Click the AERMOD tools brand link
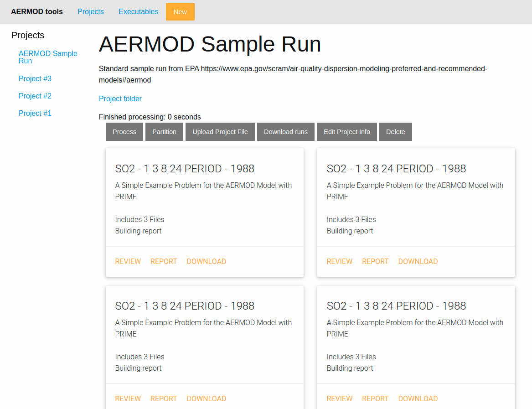This screenshot has width=532, height=409. pos(37,12)
